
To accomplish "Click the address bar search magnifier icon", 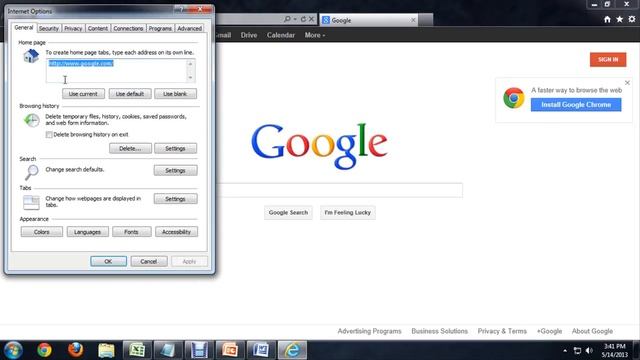I will click(287, 19).
